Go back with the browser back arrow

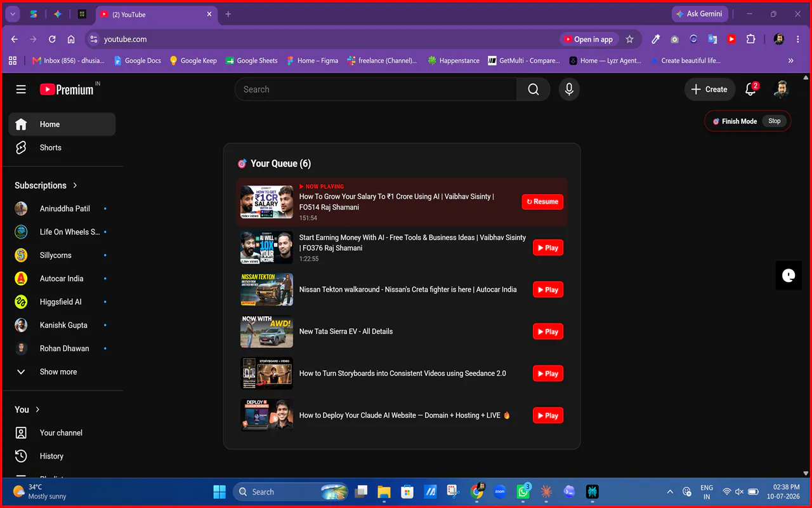click(x=15, y=39)
